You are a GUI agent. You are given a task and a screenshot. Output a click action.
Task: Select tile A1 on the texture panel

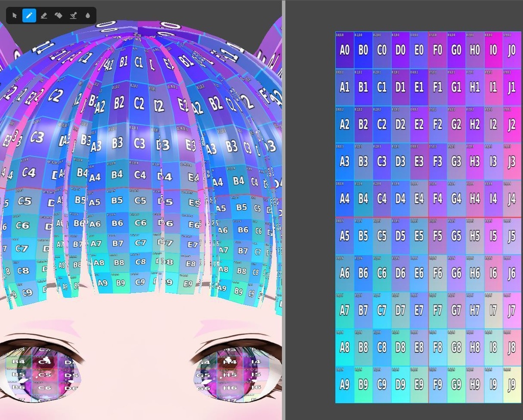(x=345, y=87)
